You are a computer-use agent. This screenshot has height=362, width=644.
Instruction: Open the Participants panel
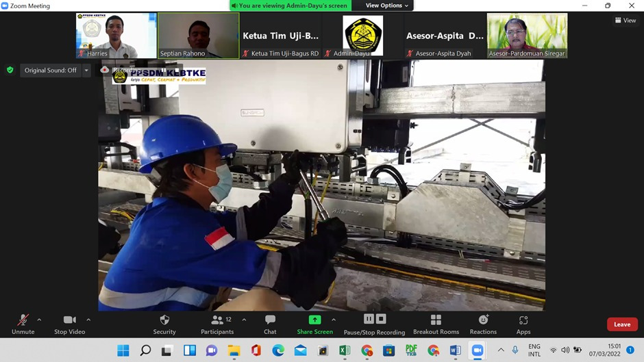click(x=217, y=324)
